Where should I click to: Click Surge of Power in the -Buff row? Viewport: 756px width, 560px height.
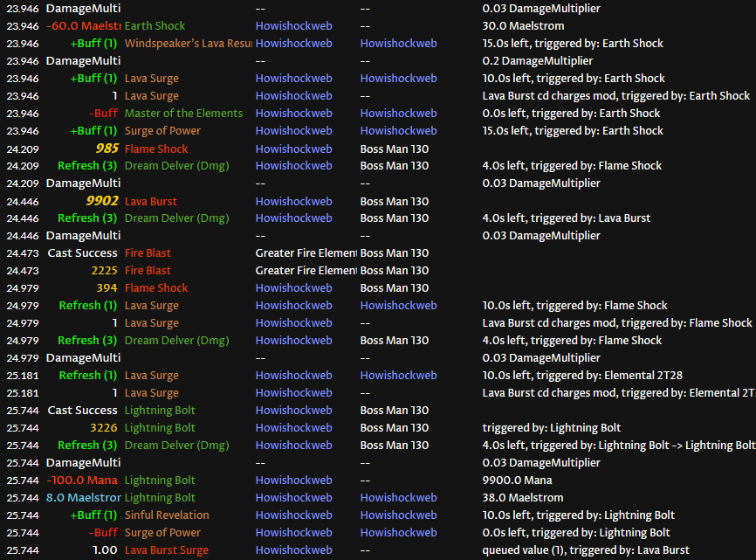(162, 533)
